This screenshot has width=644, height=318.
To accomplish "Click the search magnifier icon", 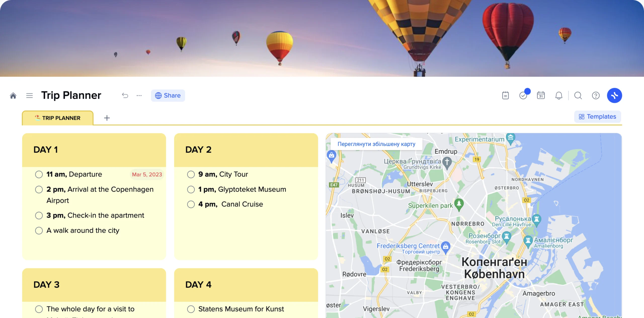I will point(578,95).
